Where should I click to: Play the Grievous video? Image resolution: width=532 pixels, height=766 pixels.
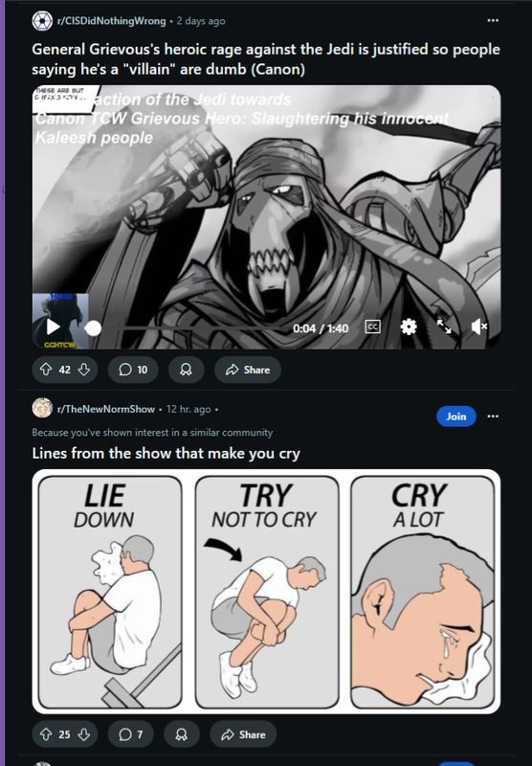[54, 327]
